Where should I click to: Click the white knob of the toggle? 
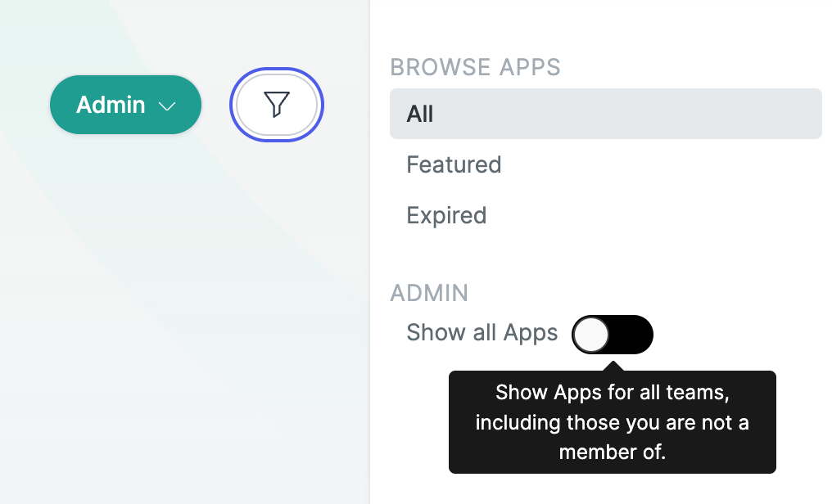(591, 335)
